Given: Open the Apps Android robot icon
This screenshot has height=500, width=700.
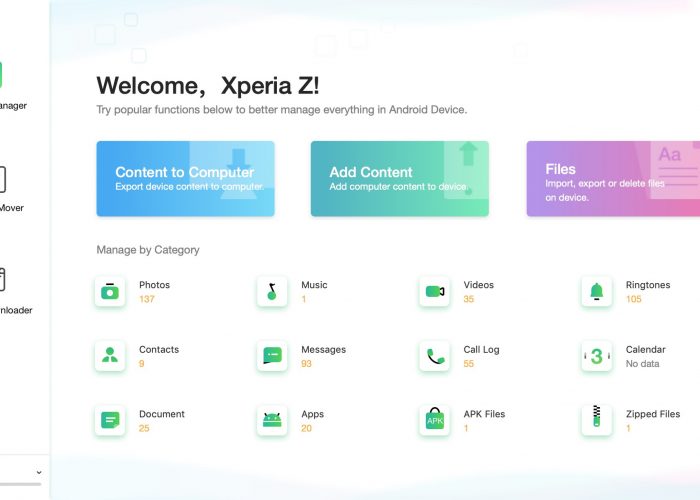Looking at the screenshot, I should click(x=272, y=420).
